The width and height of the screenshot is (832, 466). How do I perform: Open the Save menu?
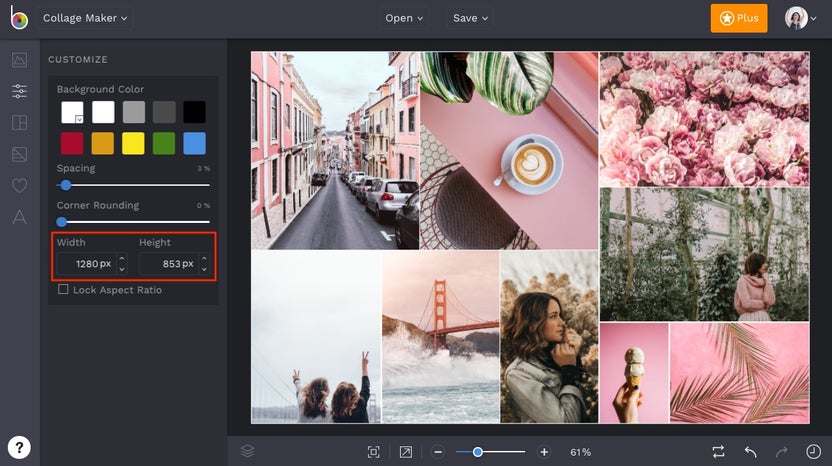pyautogui.click(x=470, y=18)
